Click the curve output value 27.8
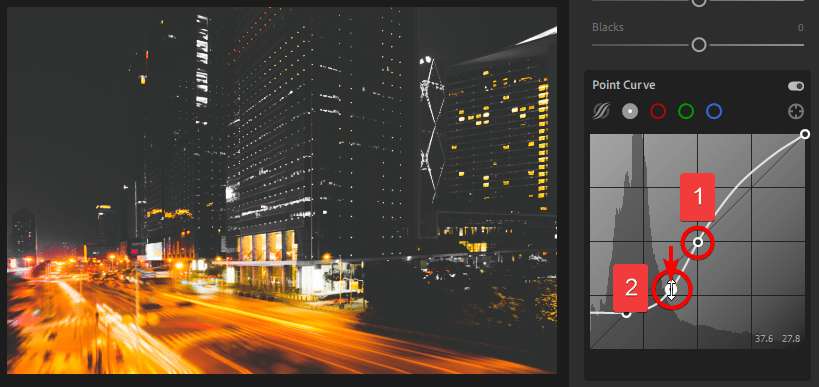Viewport: 819px width, 387px height. click(791, 338)
